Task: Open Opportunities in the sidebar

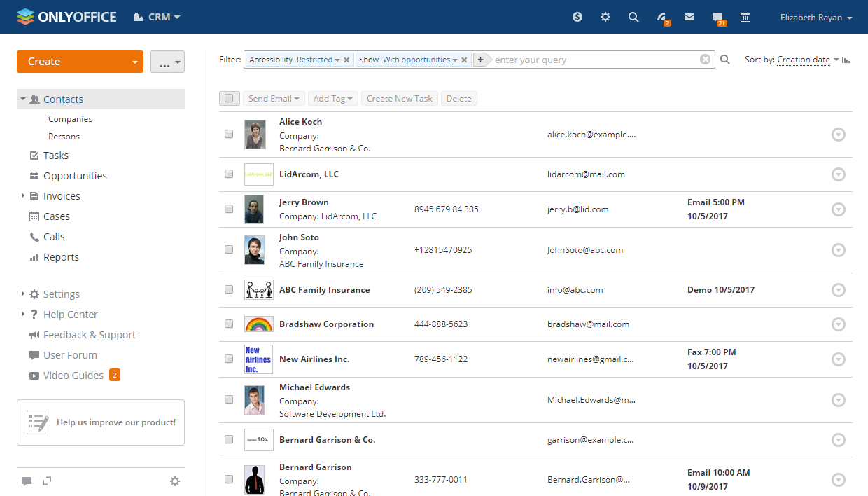Action: tap(75, 176)
